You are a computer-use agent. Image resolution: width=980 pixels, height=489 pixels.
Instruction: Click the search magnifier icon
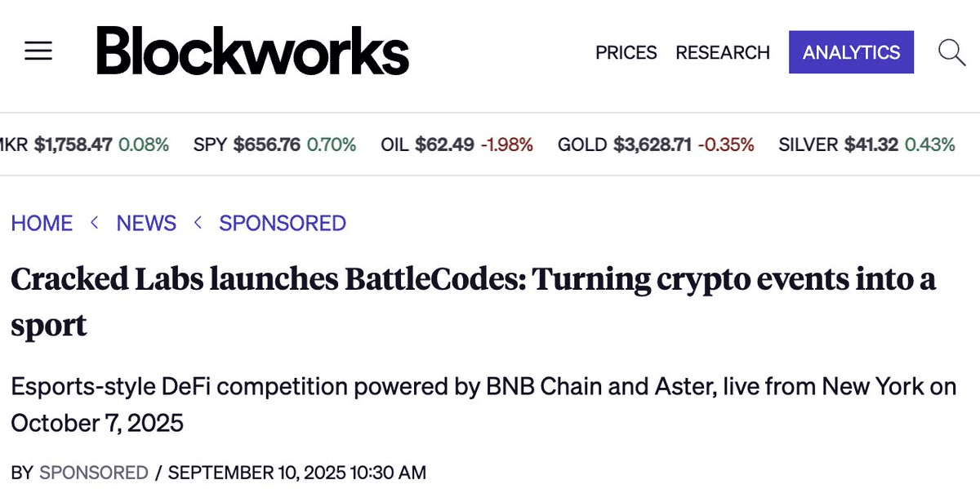click(952, 52)
